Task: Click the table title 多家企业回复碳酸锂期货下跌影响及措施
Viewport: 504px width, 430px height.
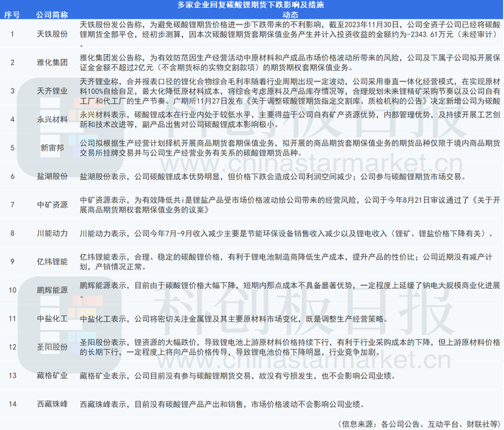Action: [x=251, y=5]
